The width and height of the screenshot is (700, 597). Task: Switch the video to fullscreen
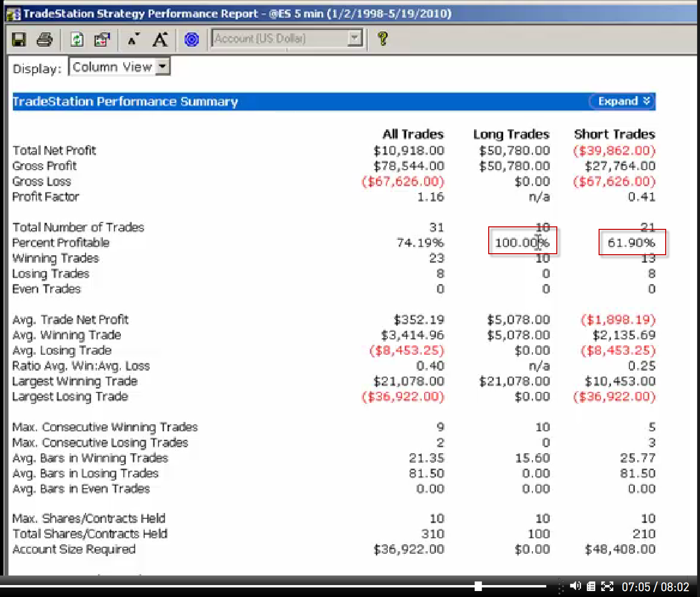(x=607, y=587)
